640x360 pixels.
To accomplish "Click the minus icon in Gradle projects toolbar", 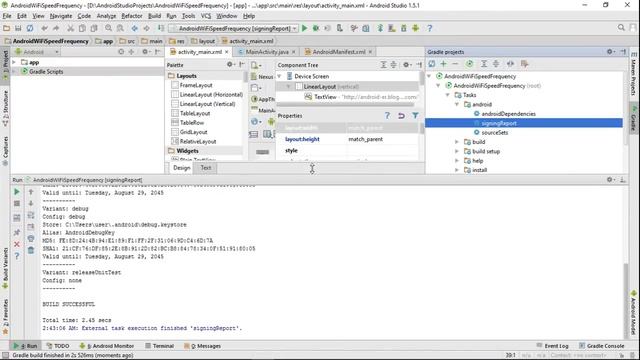I will pyautogui.click(x=455, y=64).
